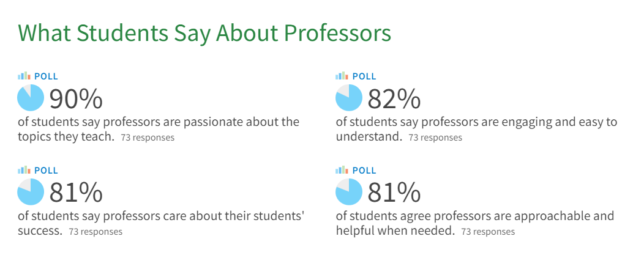
Task: Open POLL label above 82% statistic
Action: [364, 76]
